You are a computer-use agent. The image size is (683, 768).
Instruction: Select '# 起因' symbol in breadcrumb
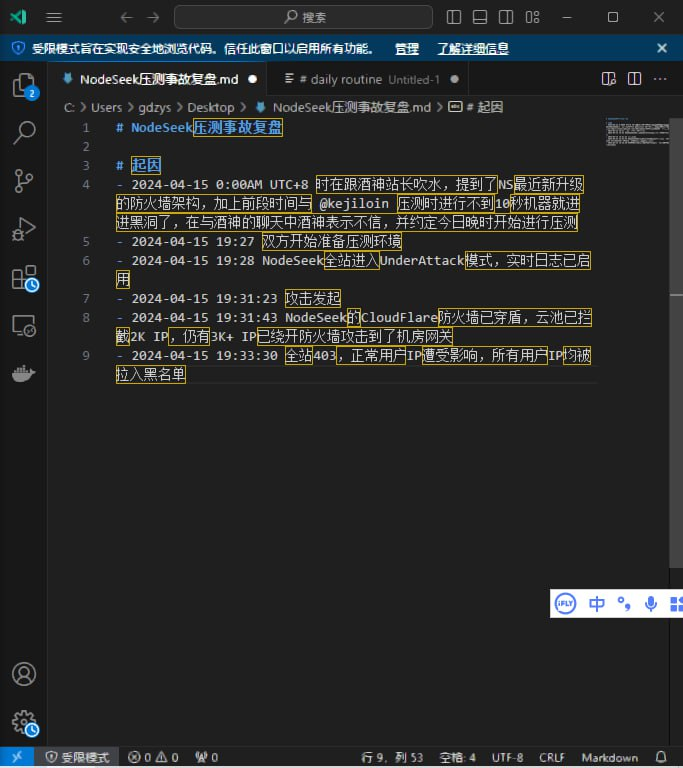point(484,107)
